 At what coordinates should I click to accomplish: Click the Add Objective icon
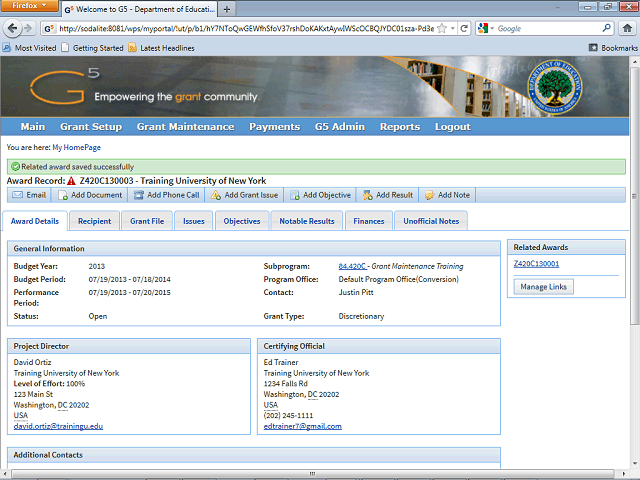point(294,195)
